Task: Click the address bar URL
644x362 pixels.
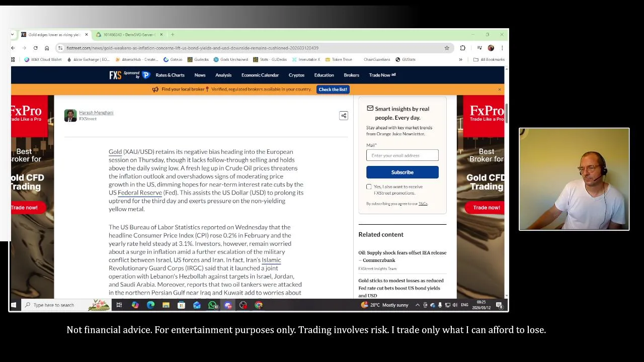Action: [192, 48]
